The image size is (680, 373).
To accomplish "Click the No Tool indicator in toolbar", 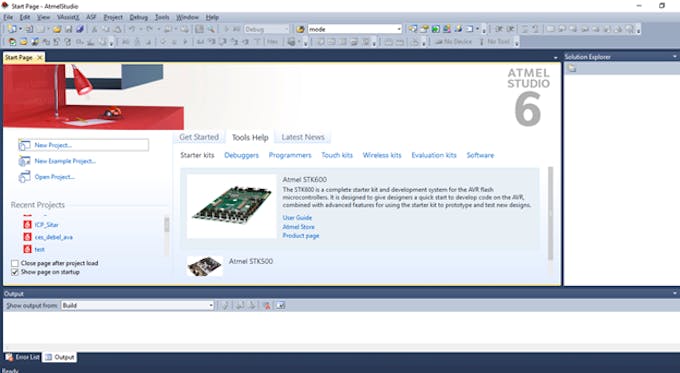I will pyautogui.click(x=494, y=42).
